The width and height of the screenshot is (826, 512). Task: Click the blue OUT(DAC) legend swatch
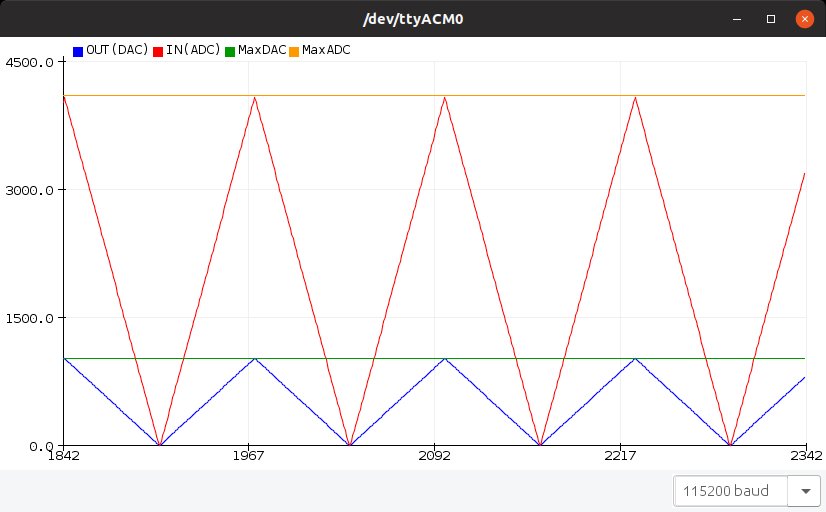78,50
